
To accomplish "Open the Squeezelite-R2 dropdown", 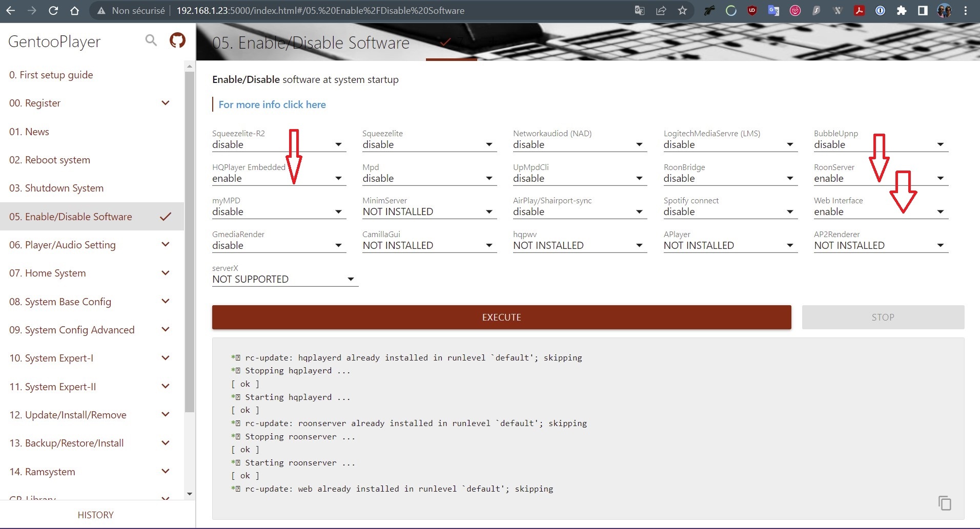I will pos(279,144).
